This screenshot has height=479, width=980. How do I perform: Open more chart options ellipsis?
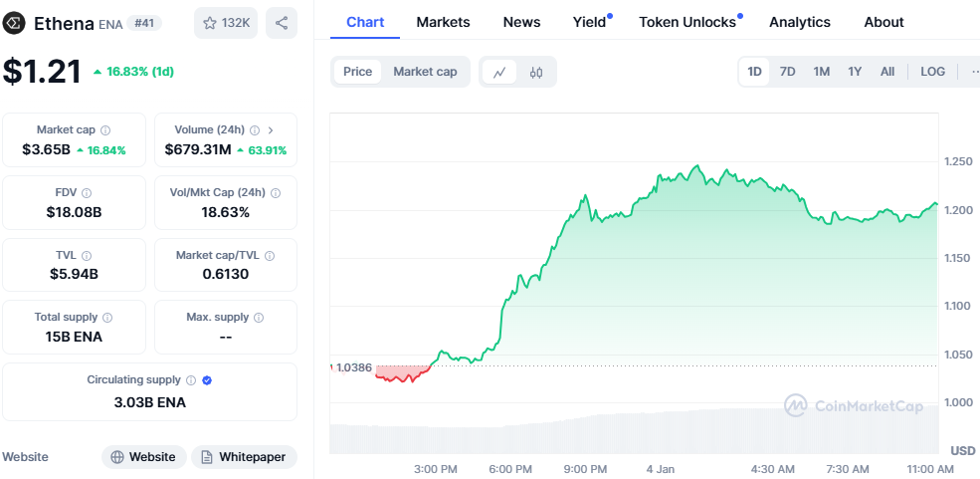974,72
